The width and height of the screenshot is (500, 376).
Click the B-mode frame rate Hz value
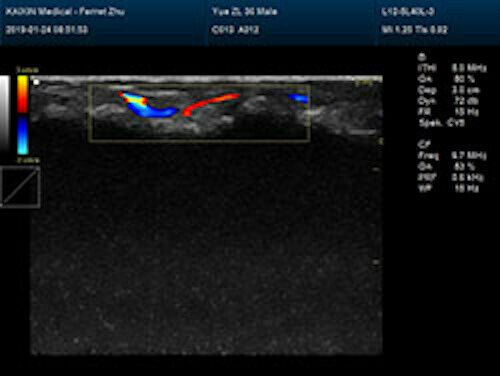click(x=467, y=112)
